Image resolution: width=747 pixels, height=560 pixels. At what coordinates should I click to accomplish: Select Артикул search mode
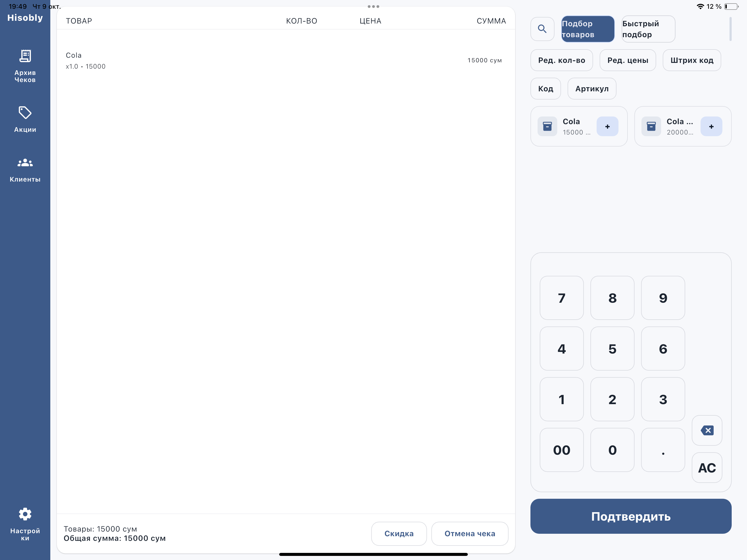pos(592,89)
